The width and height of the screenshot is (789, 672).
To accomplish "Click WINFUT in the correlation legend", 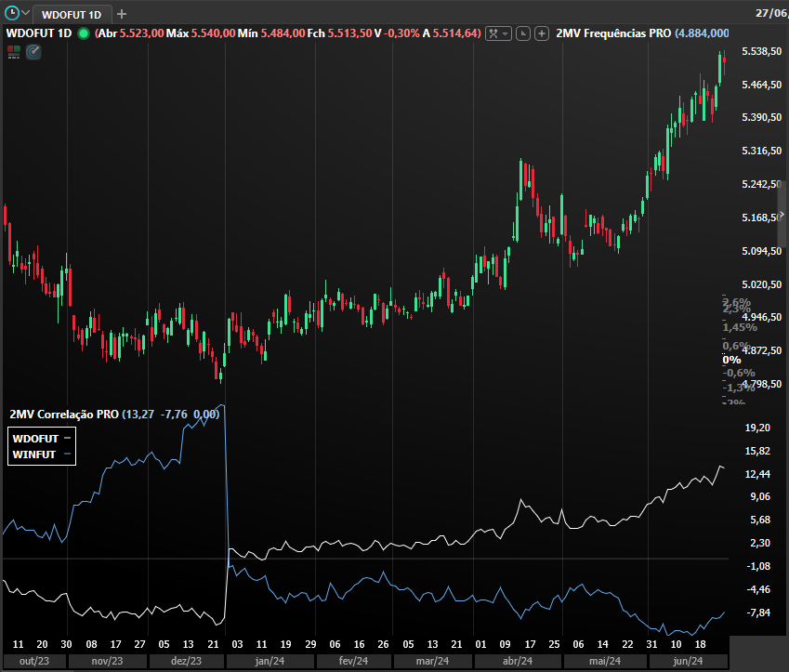I will (x=33, y=455).
